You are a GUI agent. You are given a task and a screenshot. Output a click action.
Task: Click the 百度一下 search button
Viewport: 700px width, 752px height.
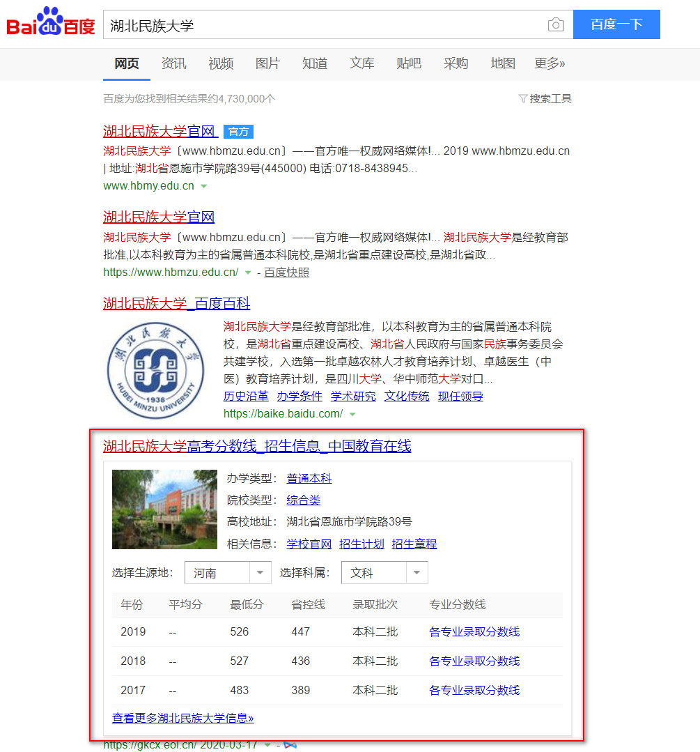[x=616, y=25]
